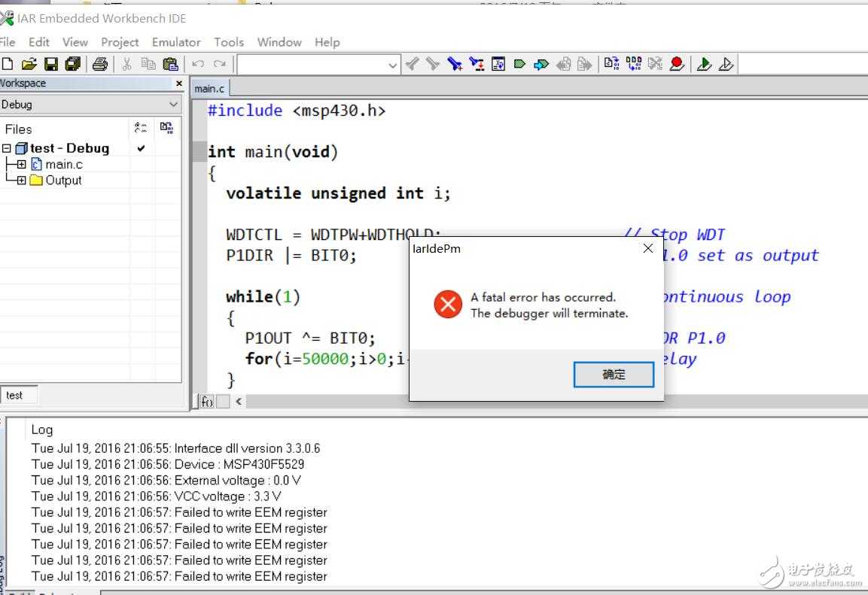Open the Replace dialog icon
Viewport: 868px width, 595px height.
477,64
